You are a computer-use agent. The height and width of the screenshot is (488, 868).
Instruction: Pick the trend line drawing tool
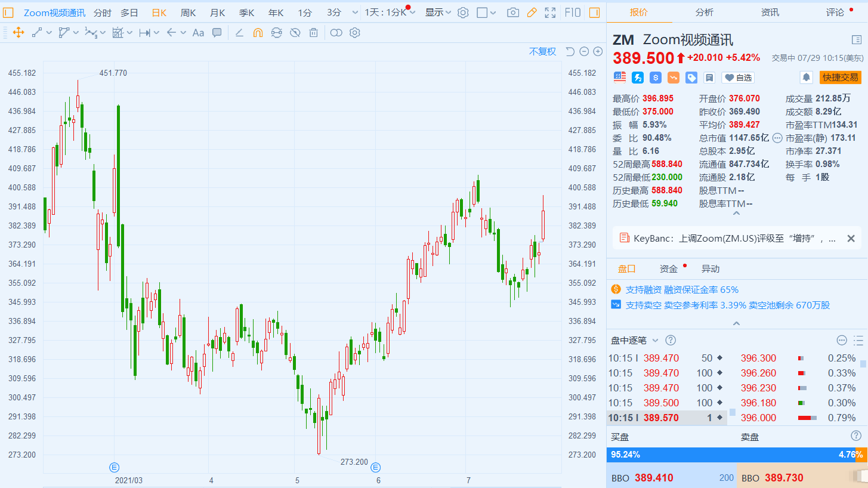(x=37, y=33)
